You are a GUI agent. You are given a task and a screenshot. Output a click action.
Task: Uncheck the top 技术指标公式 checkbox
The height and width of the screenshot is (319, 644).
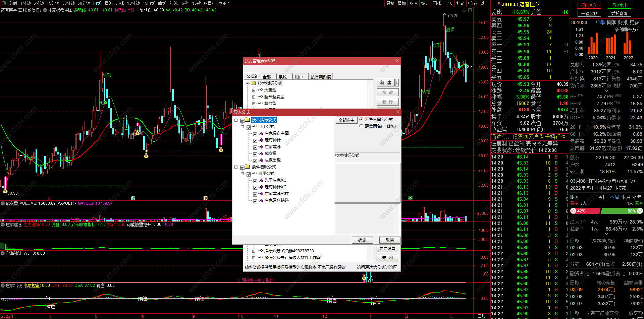(242, 120)
